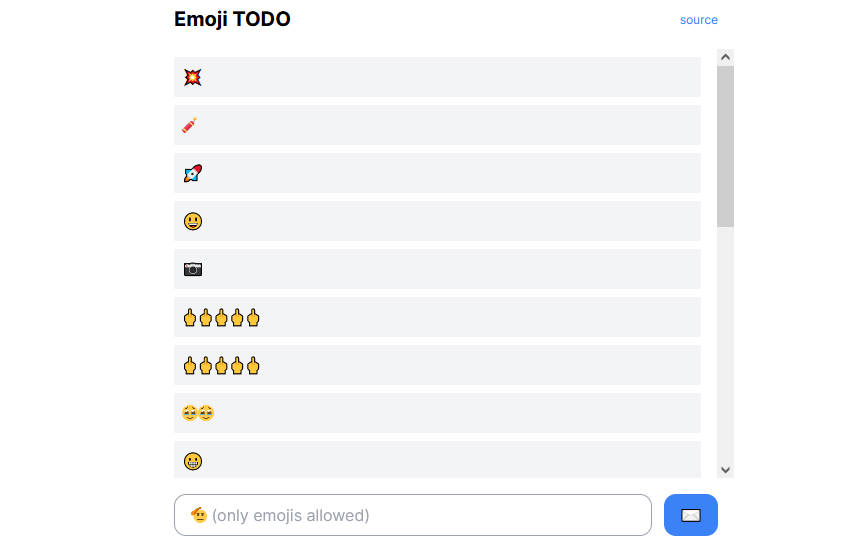Click first finger emoji in upper finger row
This screenshot has height=544, width=863.
[189, 318]
